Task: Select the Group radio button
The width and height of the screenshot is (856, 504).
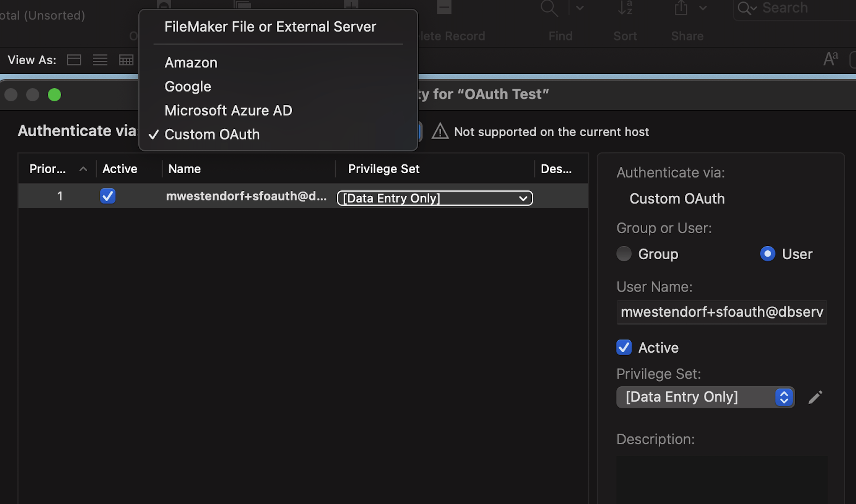Action: [624, 254]
